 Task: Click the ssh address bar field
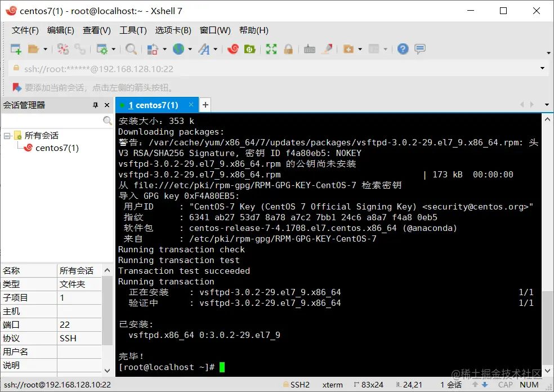pyautogui.click(x=275, y=69)
